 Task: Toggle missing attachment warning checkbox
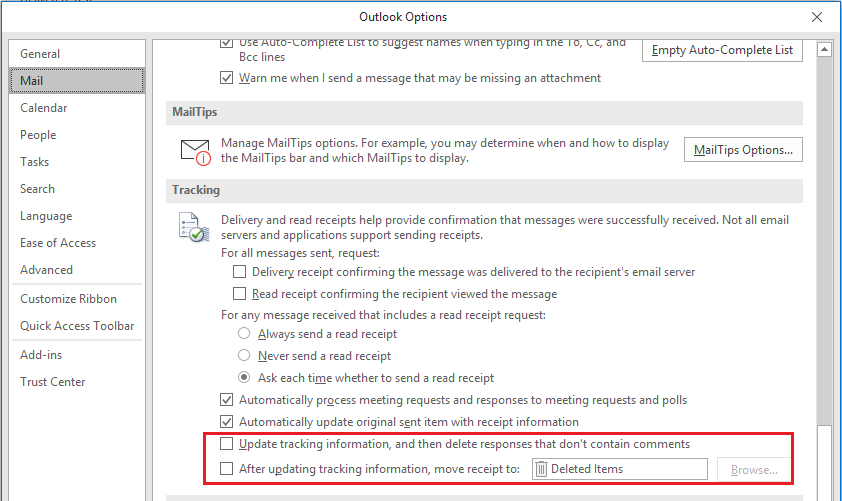click(x=226, y=78)
